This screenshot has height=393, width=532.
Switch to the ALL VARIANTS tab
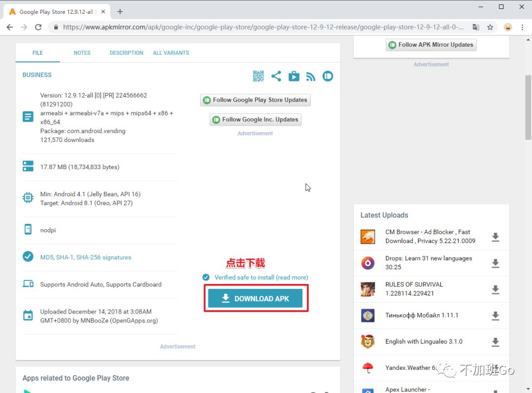click(171, 53)
